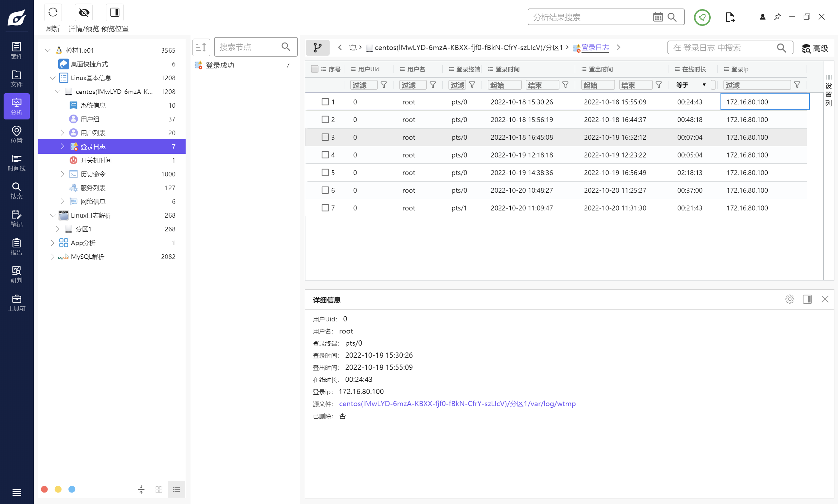Select the 服务列表 tree item
The image size is (838, 504).
[x=93, y=188]
